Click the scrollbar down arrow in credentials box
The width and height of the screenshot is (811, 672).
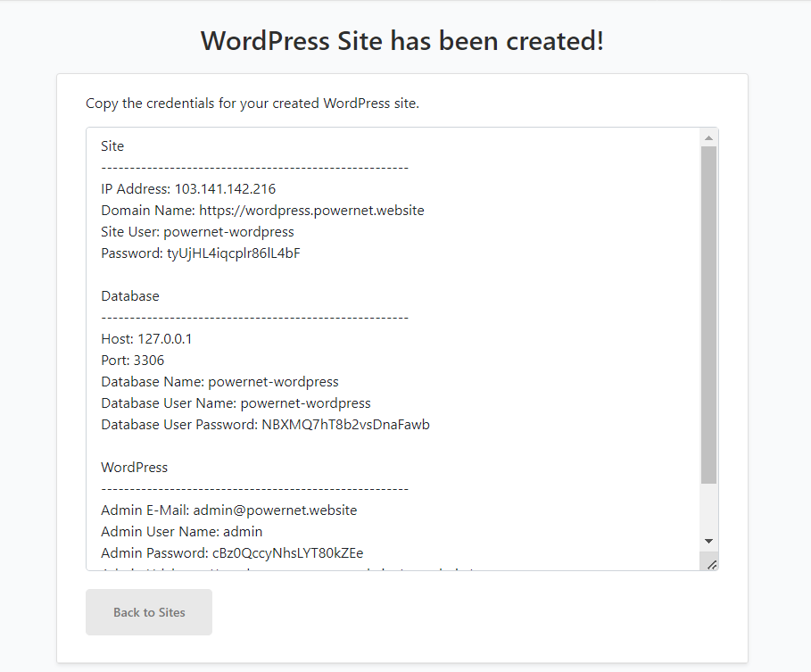708,541
